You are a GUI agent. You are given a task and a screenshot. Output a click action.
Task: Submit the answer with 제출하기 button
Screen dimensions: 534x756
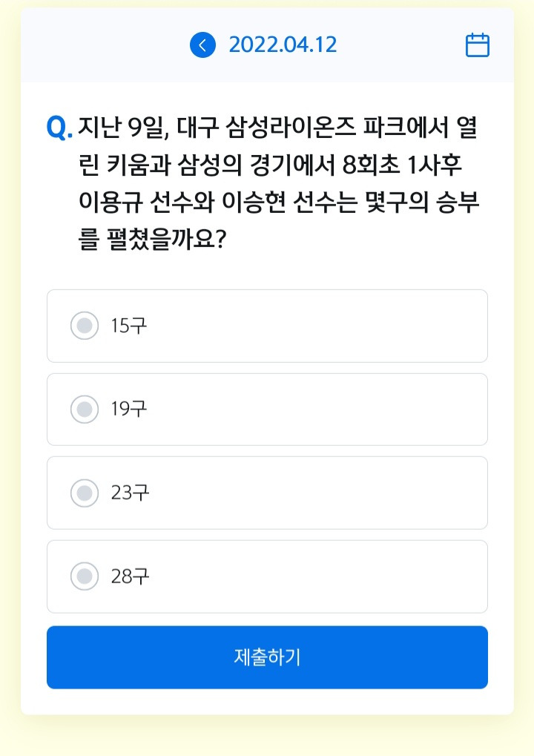[268, 657]
